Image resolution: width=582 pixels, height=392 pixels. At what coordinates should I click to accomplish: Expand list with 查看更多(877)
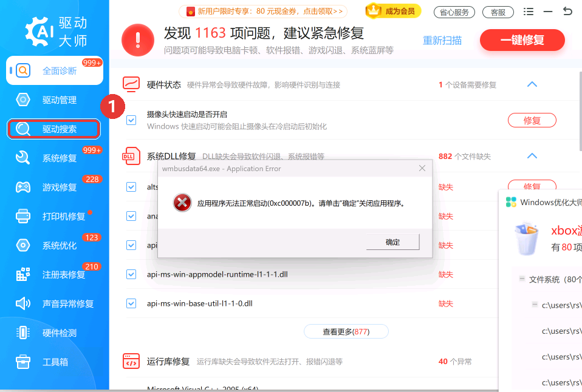pos(346,331)
